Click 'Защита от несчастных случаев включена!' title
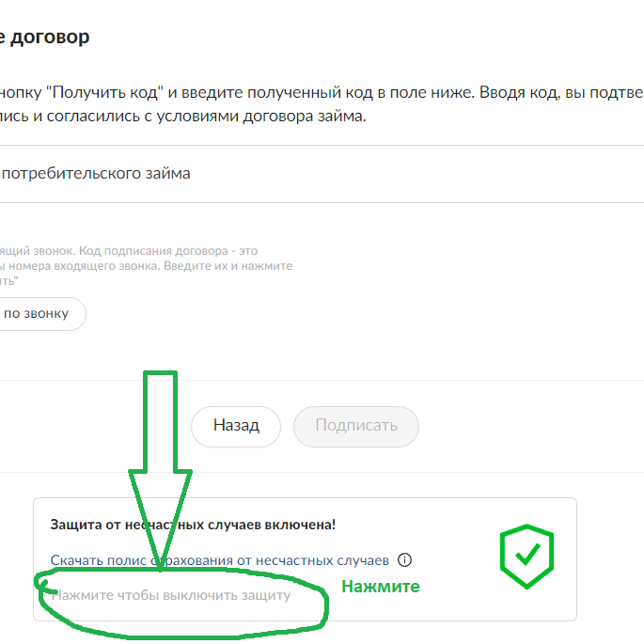The width and height of the screenshot is (644, 644). pos(193,525)
